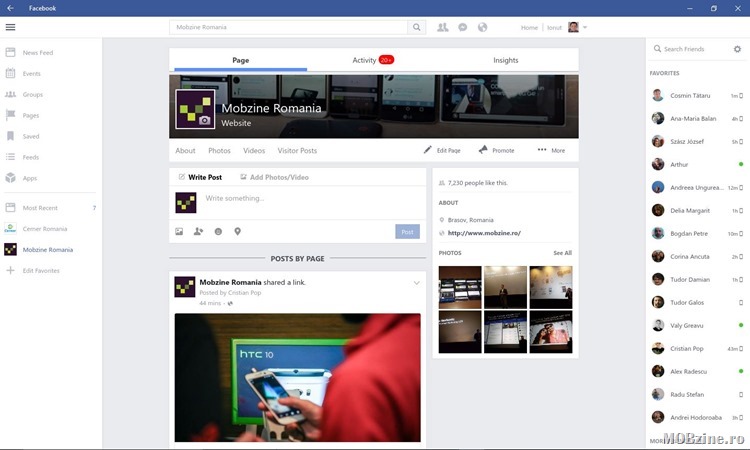Click the Post button

(x=408, y=232)
